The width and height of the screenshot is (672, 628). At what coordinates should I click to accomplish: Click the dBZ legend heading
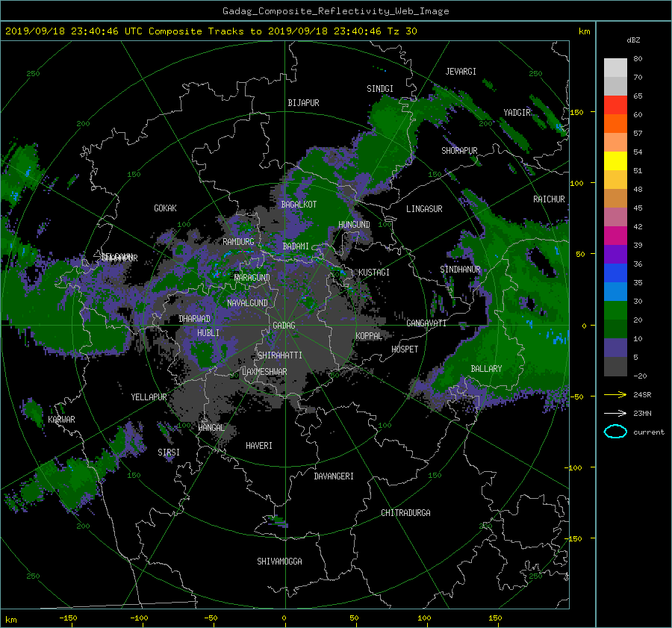click(x=633, y=40)
